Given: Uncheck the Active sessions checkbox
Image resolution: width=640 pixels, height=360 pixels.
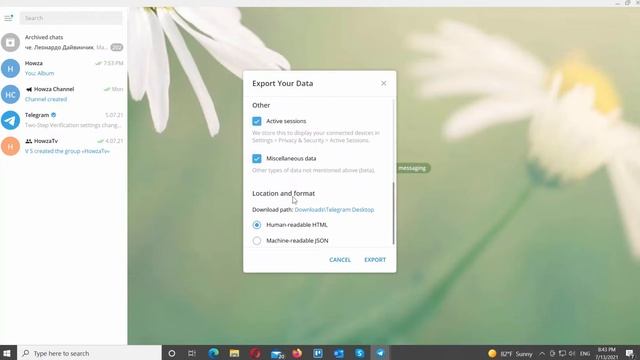Looking at the screenshot, I should pos(257,121).
